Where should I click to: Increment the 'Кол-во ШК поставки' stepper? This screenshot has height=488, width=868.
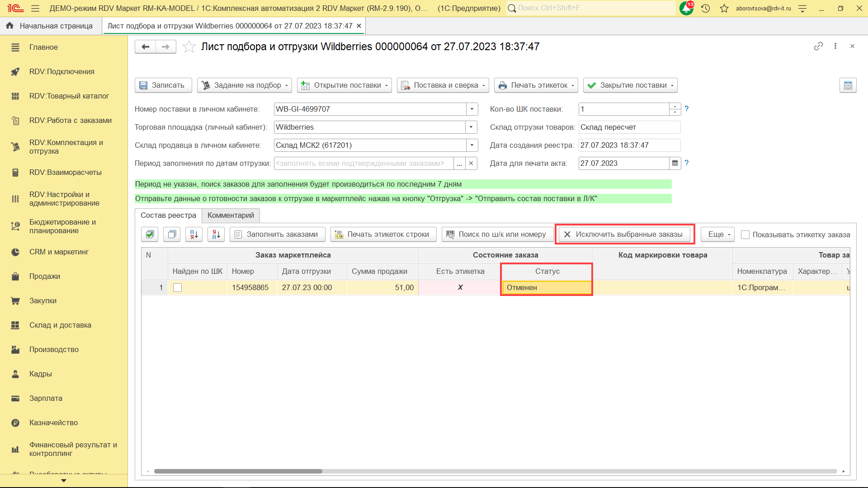[675, 106]
